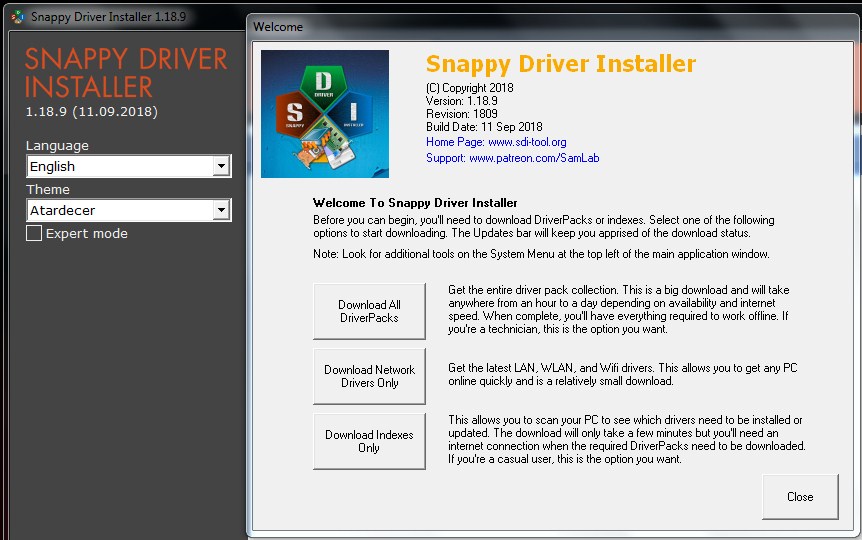Close the Welcome dialog

(800, 497)
